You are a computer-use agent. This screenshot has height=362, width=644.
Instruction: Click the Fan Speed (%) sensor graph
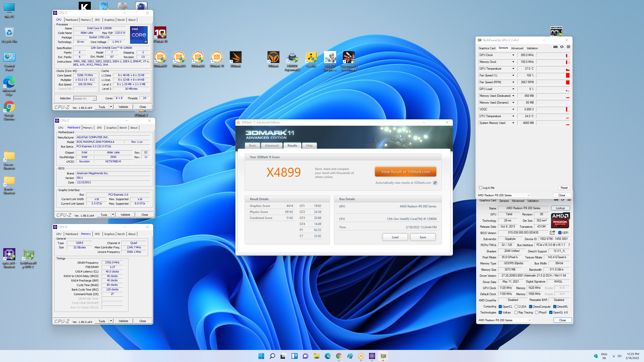553,75
